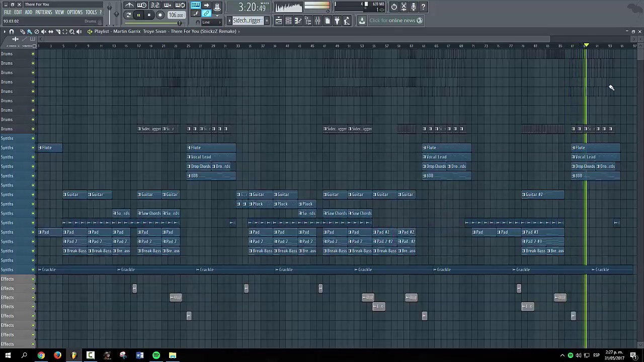The height and width of the screenshot is (362, 644).
Task: Click the plus button next to pattern name
Action: pyautogui.click(x=267, y=21)
